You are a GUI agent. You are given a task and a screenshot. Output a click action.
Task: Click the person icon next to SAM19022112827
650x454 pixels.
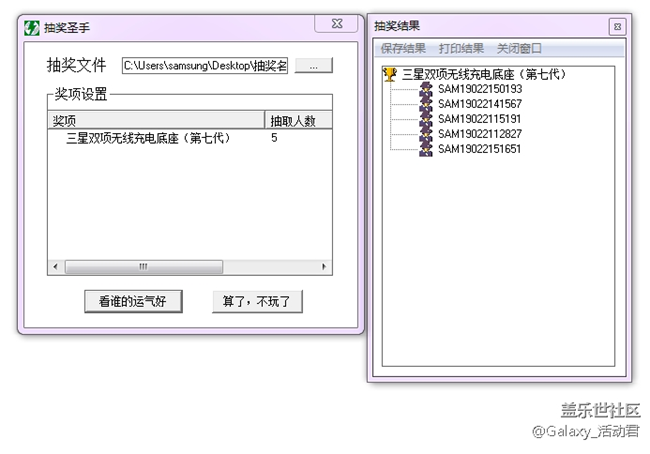click(426, 134)
